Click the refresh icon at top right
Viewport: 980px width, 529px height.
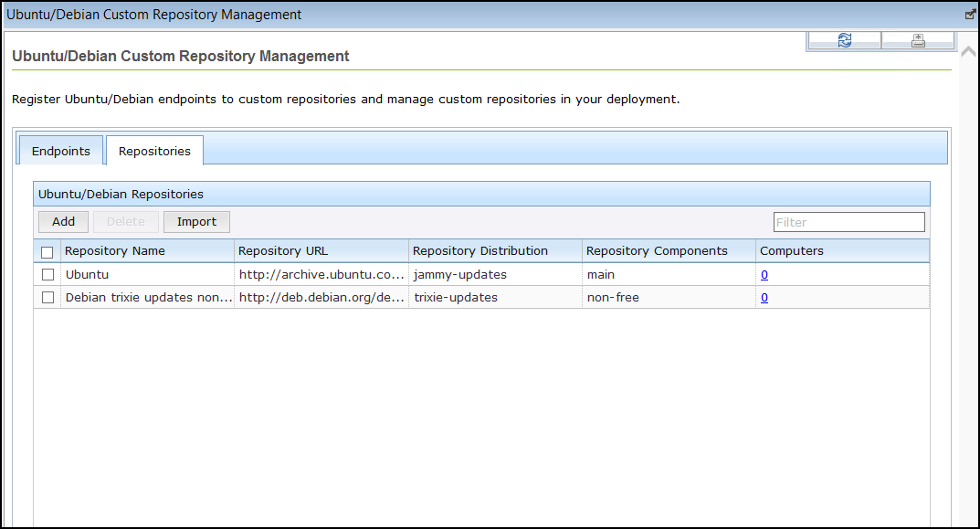845,40
